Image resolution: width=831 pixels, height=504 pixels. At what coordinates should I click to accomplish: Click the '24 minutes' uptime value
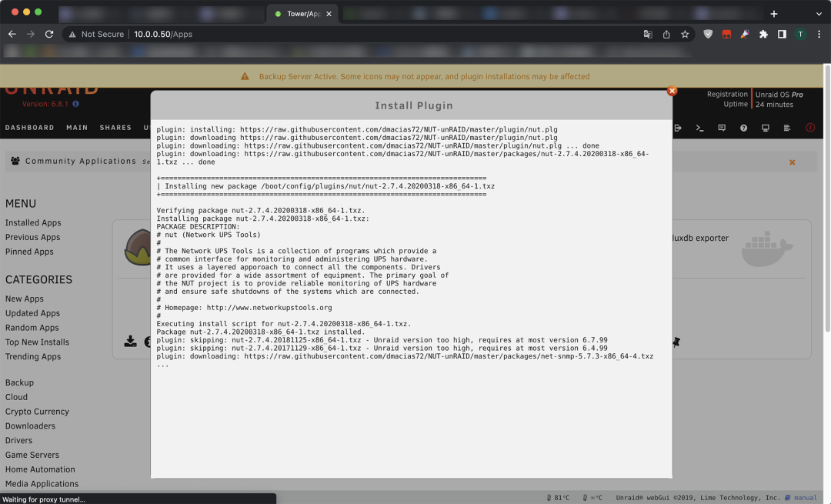[774, 105]
